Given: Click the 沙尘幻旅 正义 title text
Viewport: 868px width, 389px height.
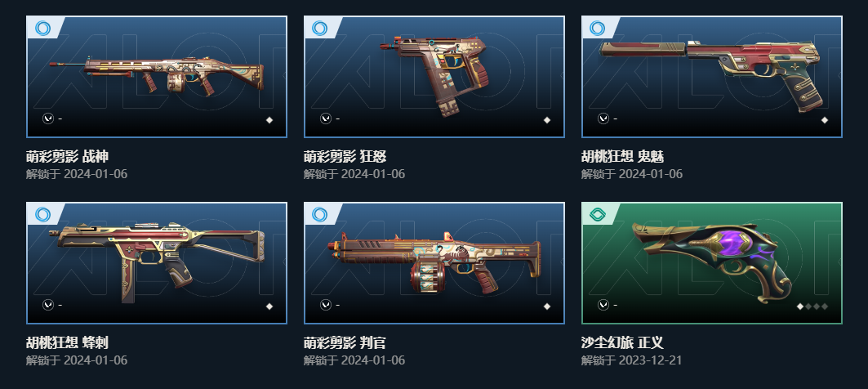Looking at the screenshot, I should pos(622,342).
